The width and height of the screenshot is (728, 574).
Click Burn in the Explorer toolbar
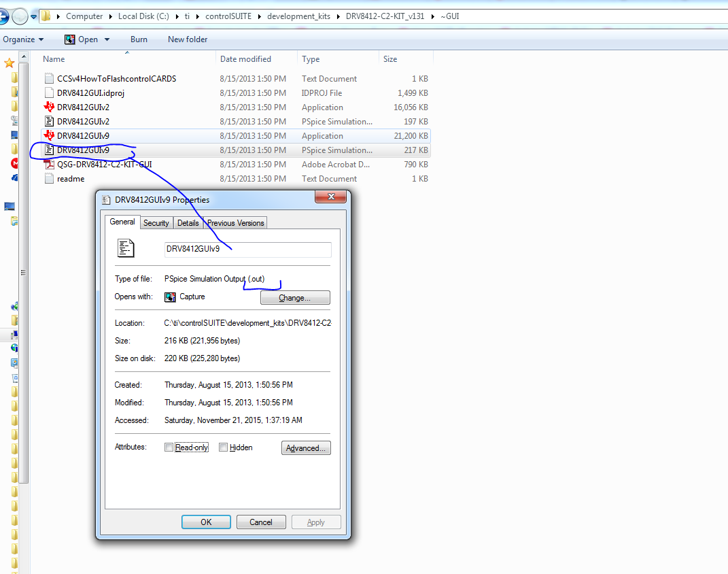[139, 39]
